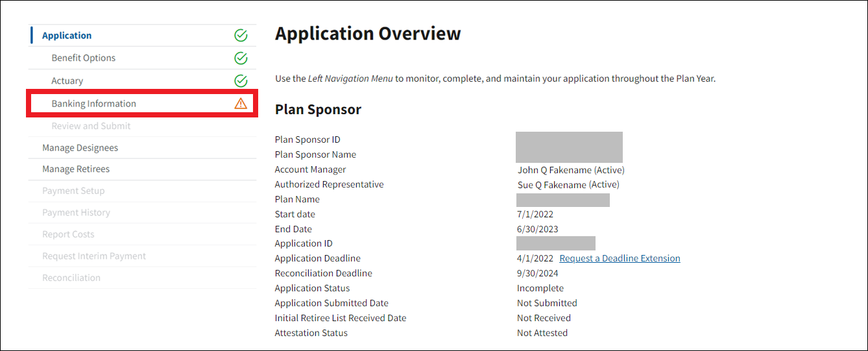Click the green checkmark beside Application
The image size is (868, 351).
(x=241, y=36)
